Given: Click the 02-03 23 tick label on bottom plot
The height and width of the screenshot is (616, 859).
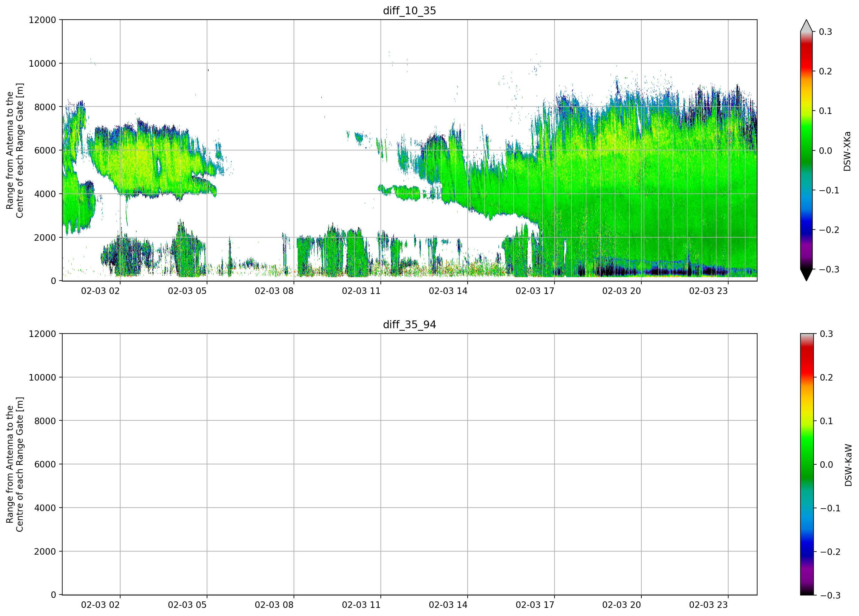Looking at the screenshot, I should coord(708,605).
